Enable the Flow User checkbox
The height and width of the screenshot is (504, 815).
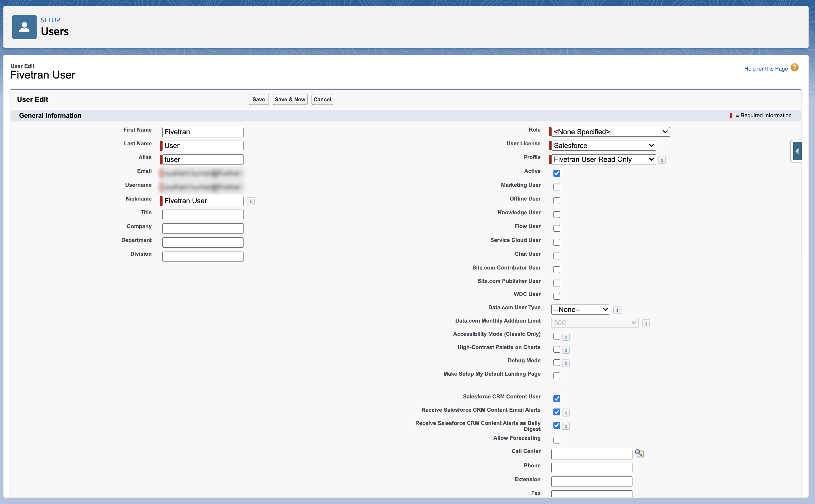pyautogui.click(x=556, y=228)
